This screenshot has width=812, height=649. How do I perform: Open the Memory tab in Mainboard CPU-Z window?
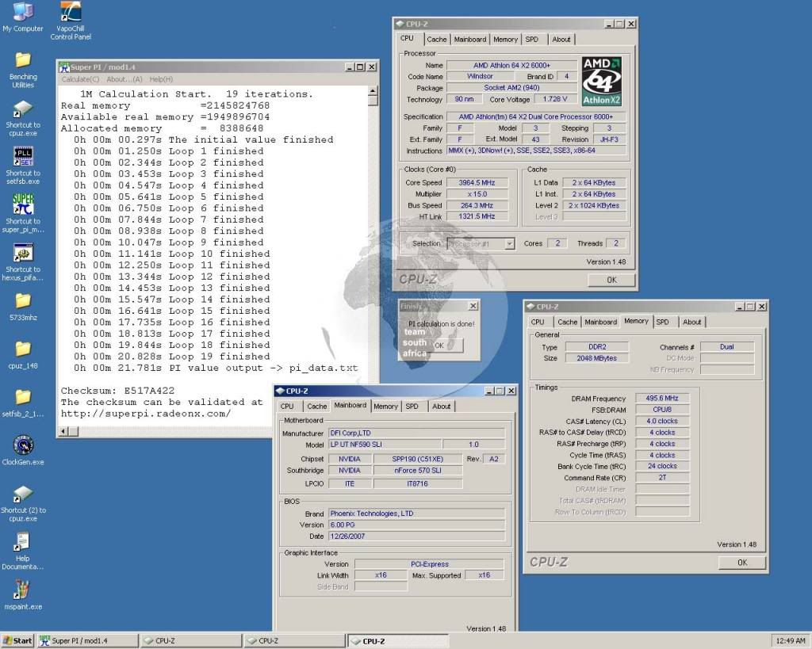point(386,407)
